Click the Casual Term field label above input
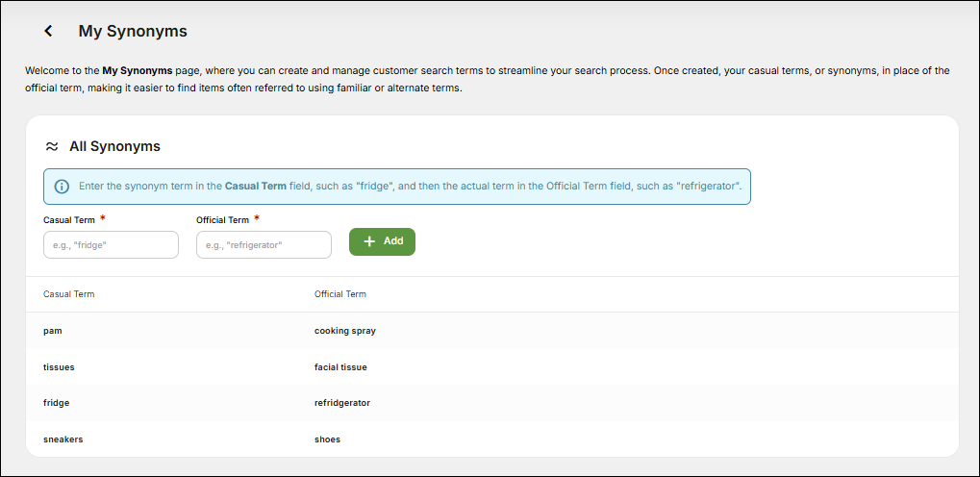Viewport: 980px width, 477px height. pos(68,220)
